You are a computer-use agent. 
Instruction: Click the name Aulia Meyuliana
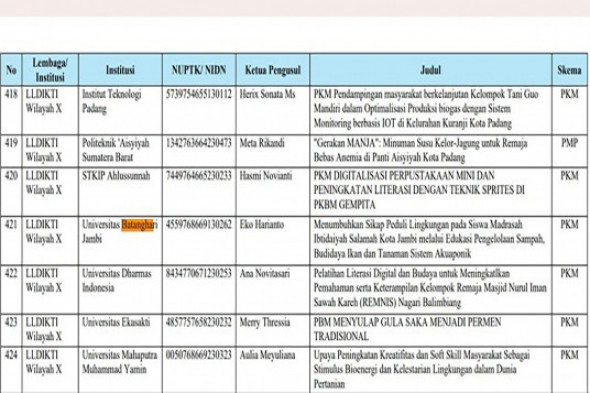click(x=268, y=355)
